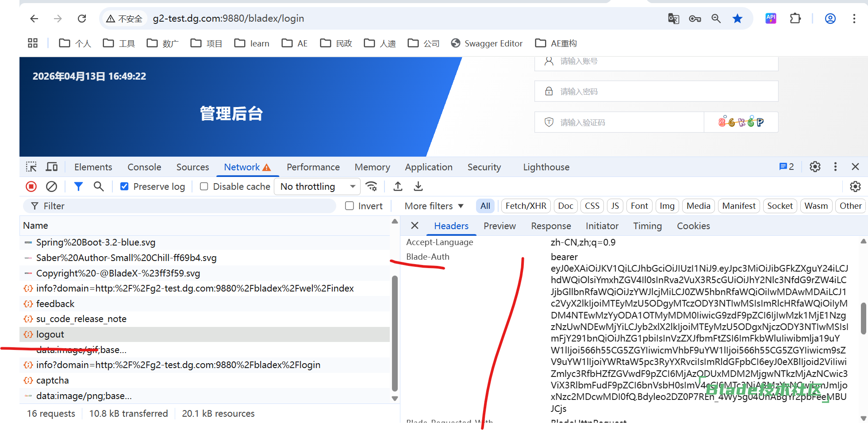The width and height of the screenshot is (868, 430).
Task: Open the No throttling dropdown
Action: pyautogui.click(x=317, y=187)
